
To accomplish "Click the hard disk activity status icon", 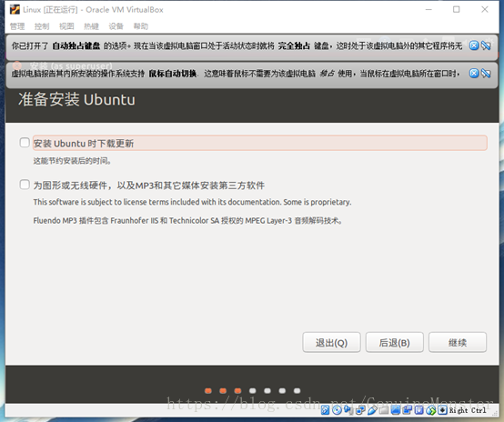I will (325, 410).
